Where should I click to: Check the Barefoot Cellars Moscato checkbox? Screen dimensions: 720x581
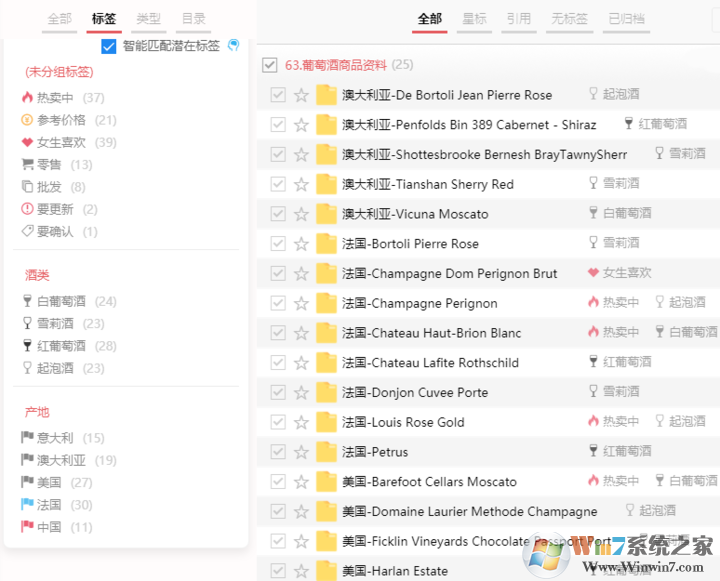point(278,482)
